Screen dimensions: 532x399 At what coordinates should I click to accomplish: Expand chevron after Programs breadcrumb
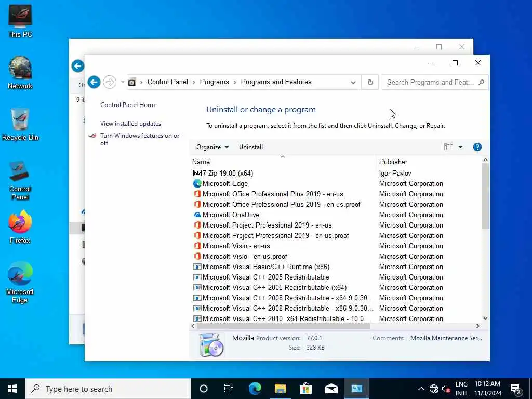235,82
